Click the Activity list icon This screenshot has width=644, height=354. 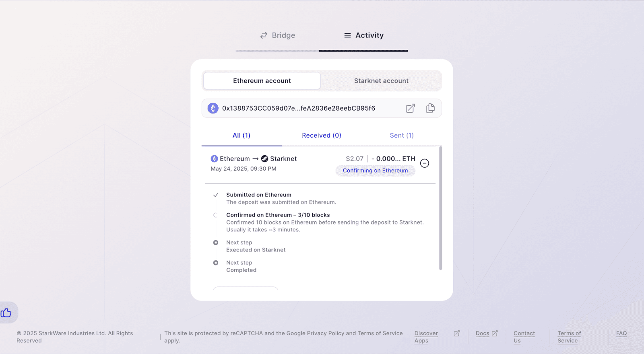pyautogui.click(x=347, y=35)
